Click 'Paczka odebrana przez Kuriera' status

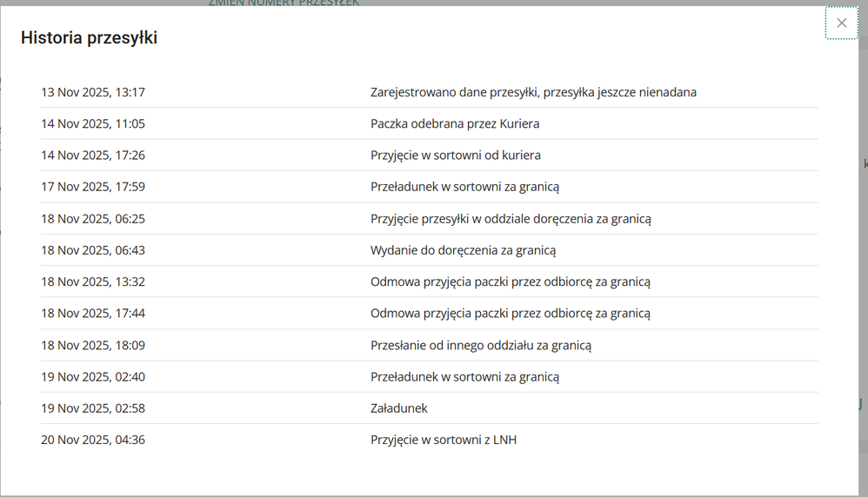pyautogui.click(x=455, y=123)
